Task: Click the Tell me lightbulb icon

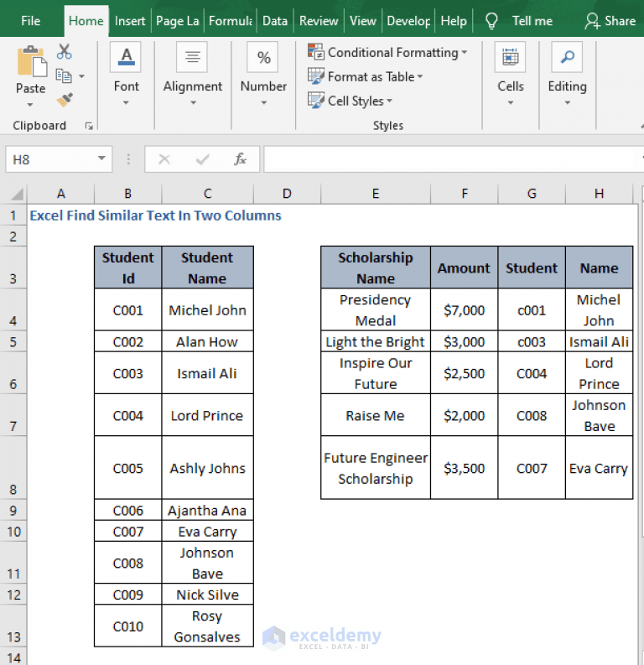Action: [x=491, y=21]
